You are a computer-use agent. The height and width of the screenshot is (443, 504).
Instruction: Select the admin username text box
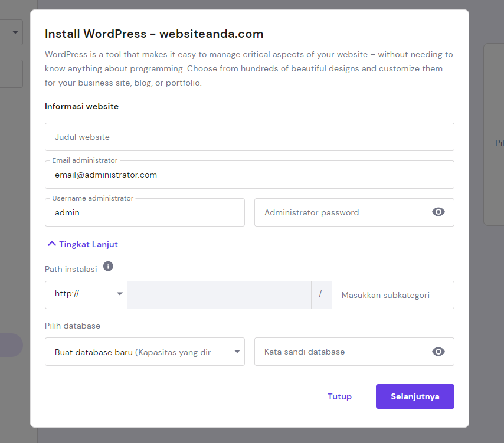[x=145, y=212]
